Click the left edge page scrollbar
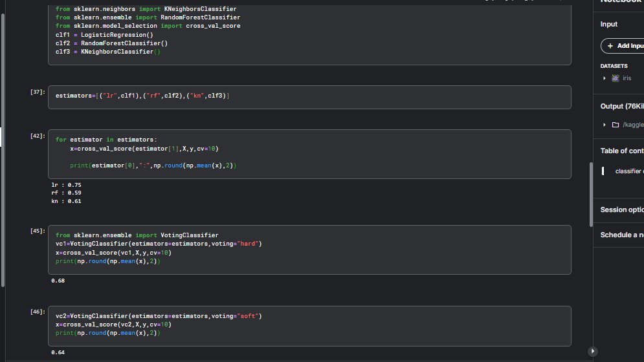This screenshot has width=644, height=362. pos(3,150)
